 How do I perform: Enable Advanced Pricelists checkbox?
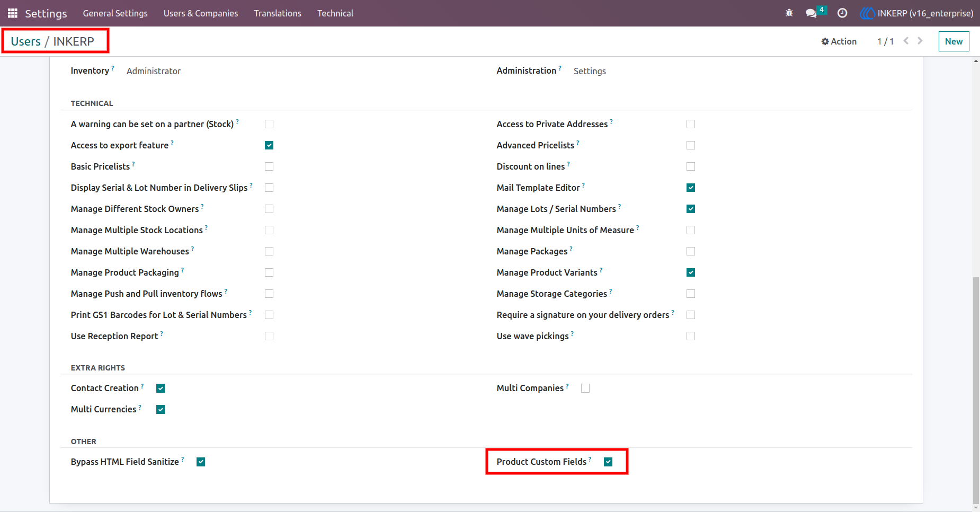point(691,145)
